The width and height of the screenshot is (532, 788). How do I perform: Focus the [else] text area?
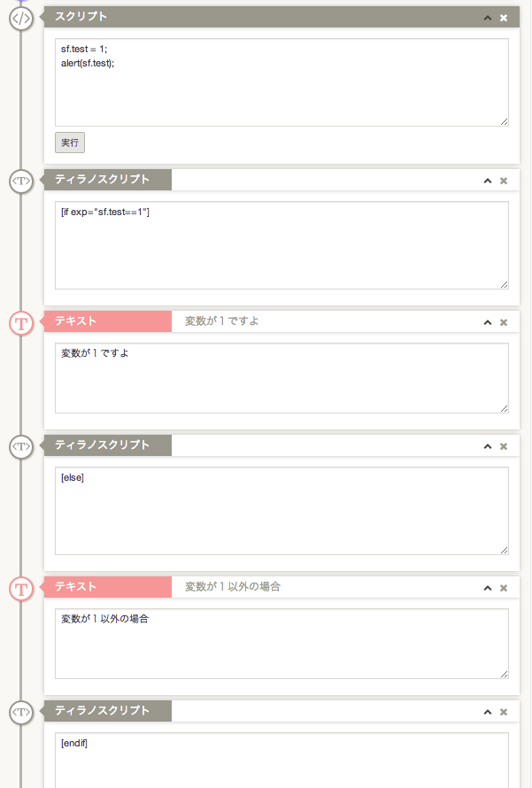[281, 511]
